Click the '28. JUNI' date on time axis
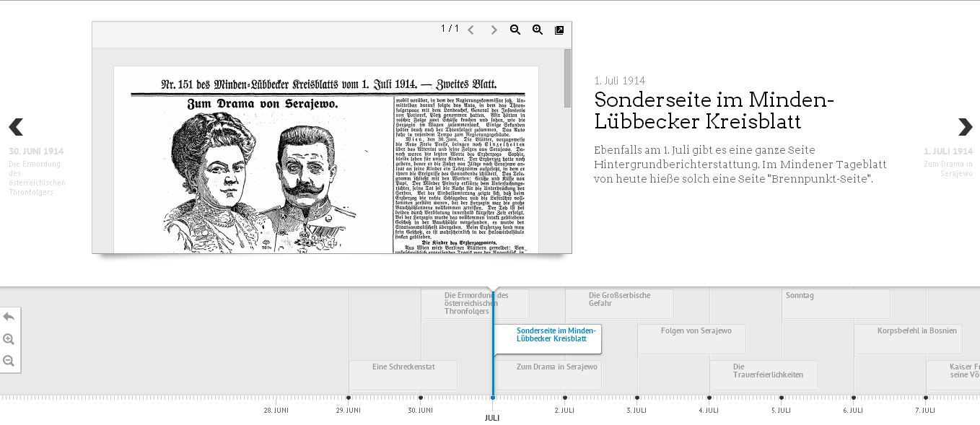Screen dimensions: 980x425 coord(276,410)
